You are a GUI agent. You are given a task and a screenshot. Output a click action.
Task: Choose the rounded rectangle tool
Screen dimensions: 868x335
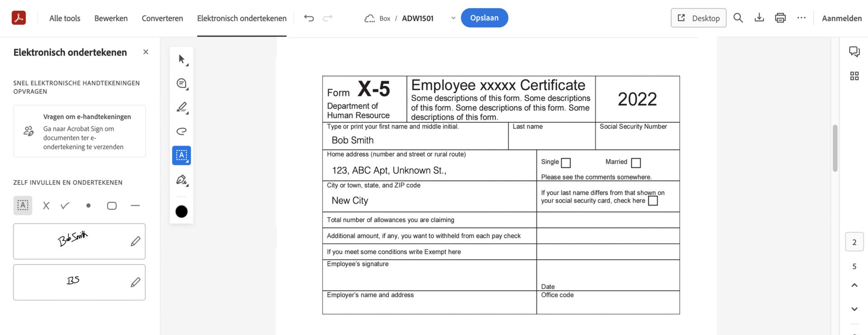pyautogui.click(x=112, y=206)
